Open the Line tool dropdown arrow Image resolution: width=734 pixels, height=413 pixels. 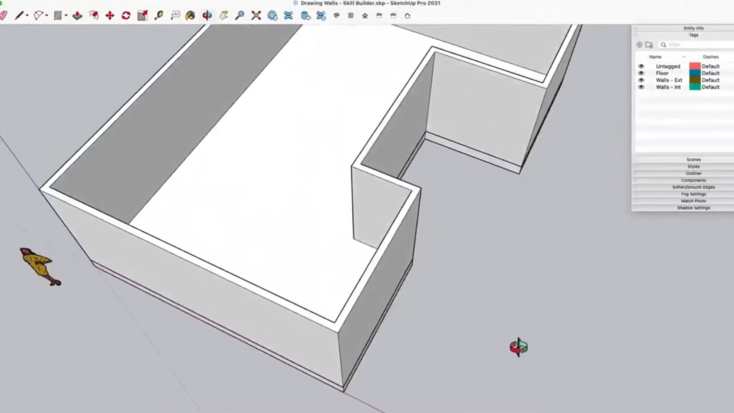click(27, 16)
